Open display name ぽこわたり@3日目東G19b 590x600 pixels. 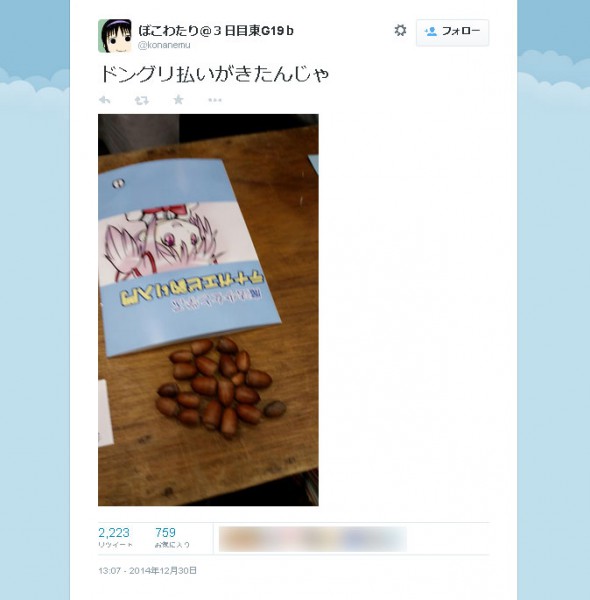pyautogui.click(x=216, y=31)
